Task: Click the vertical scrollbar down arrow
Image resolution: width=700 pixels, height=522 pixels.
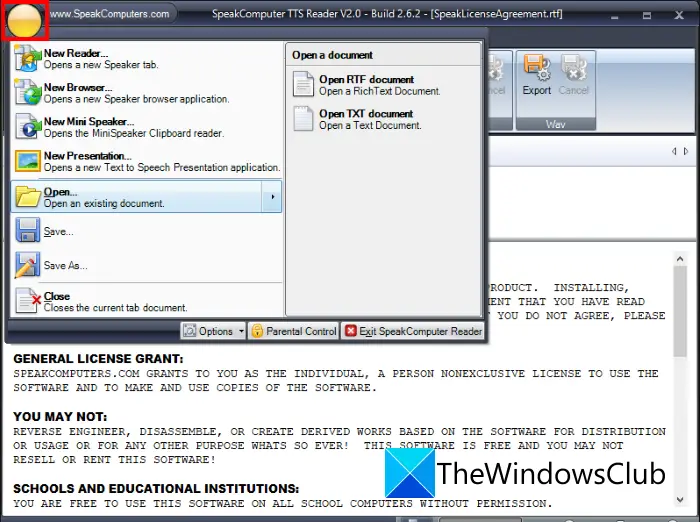Action: coord(680,500)
